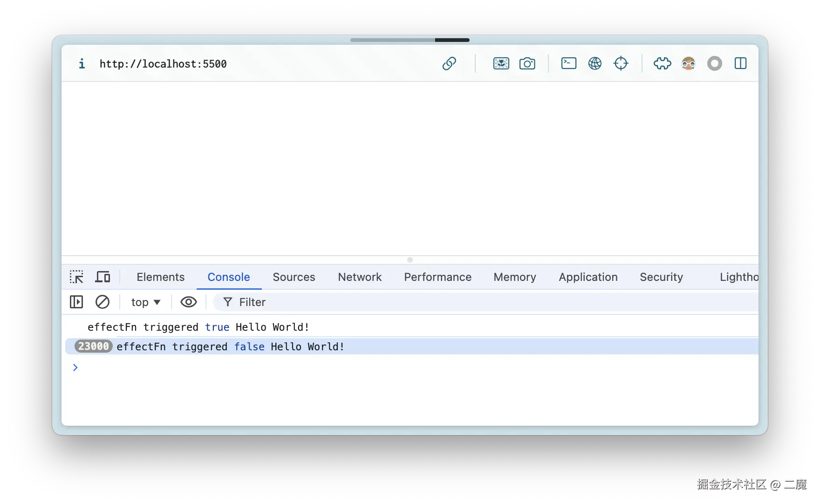Click the 23000 repeat count badge
Screen dimensions: 820x504
94,347
